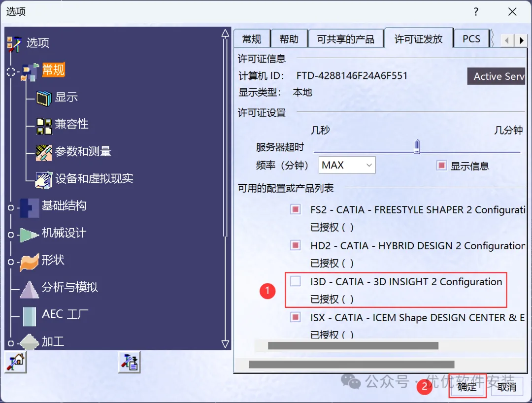Select the 参数和测量 tree label
The width and height of the screenshot is (532, 403).
click(x=83, y=151)
